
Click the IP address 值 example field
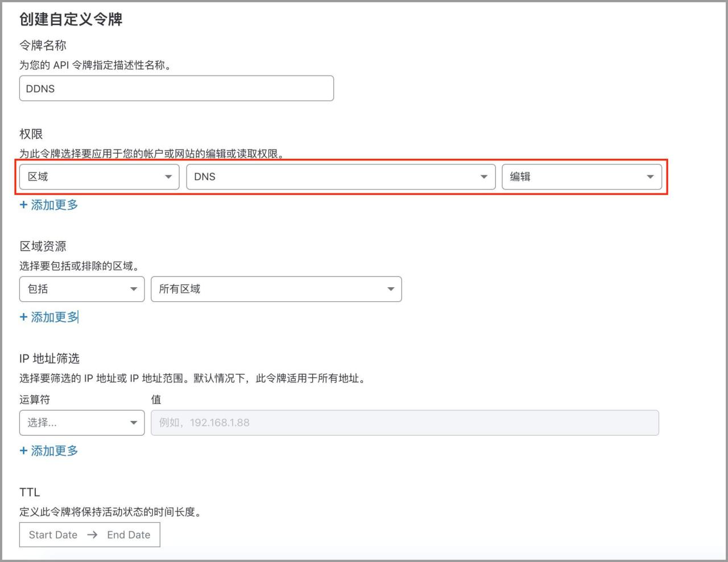405,423
